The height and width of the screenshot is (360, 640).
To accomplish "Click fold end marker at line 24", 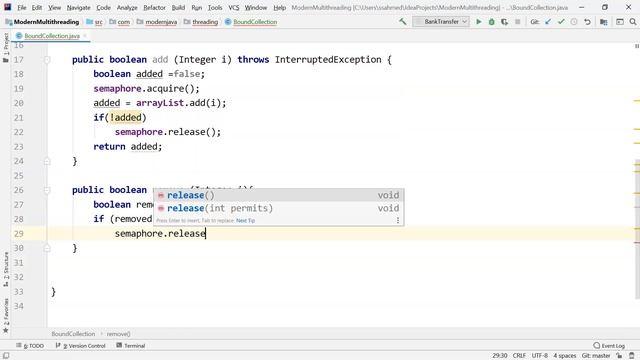I will pyautogui.click(x=47, y=161).
